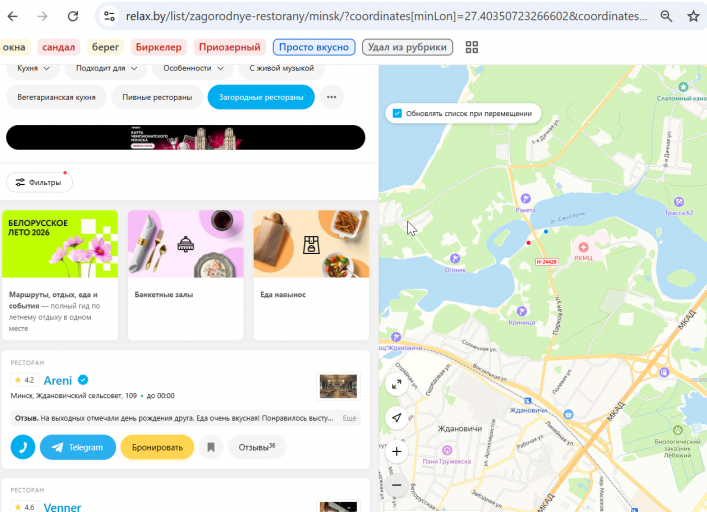Viewport: 707px width, 512px height.
Task: Click the 'Слаломный канал' map marker
Action: pos(684,87)
